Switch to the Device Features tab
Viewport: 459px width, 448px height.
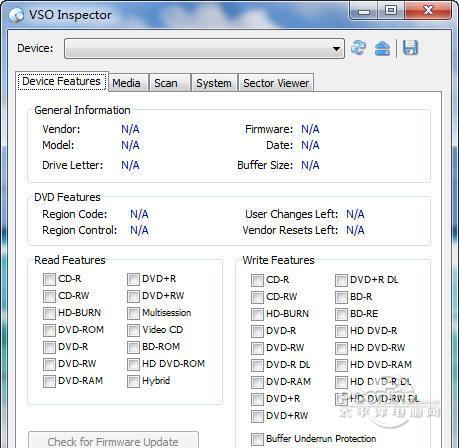tap(62, 81)
